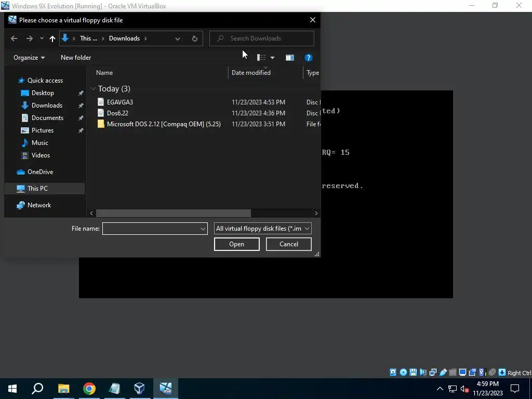Click the recording indicator in VirtualBox status bar
This screenshot has height=399, width=532.
472,372
